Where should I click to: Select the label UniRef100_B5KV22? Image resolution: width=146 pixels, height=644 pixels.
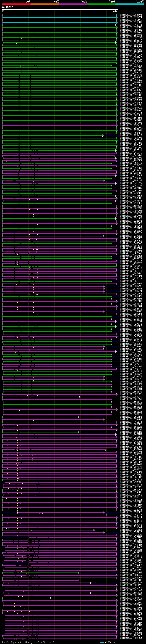click(x=131, y=593)
